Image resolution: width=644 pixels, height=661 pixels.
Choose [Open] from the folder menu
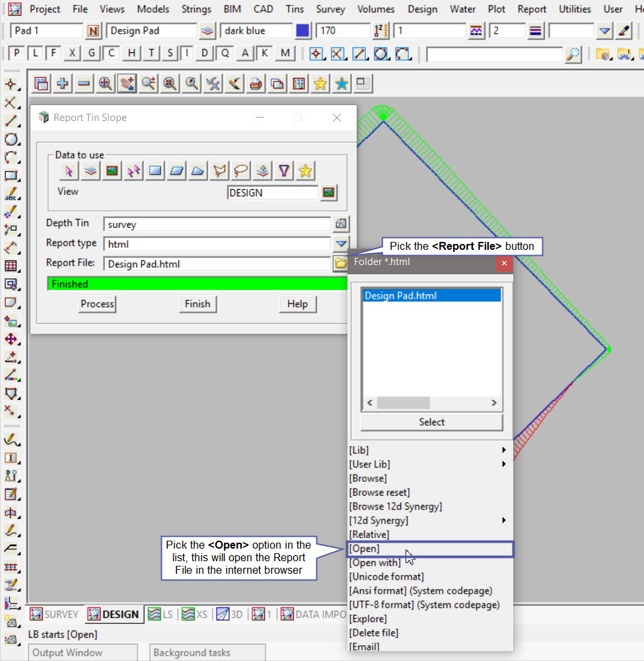429,549
